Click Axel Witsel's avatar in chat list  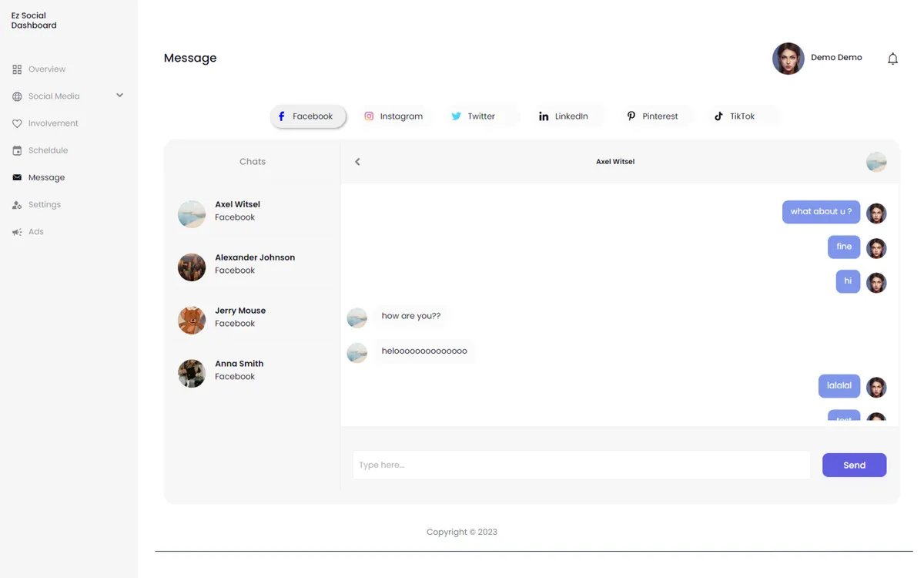tap(192, 214)
